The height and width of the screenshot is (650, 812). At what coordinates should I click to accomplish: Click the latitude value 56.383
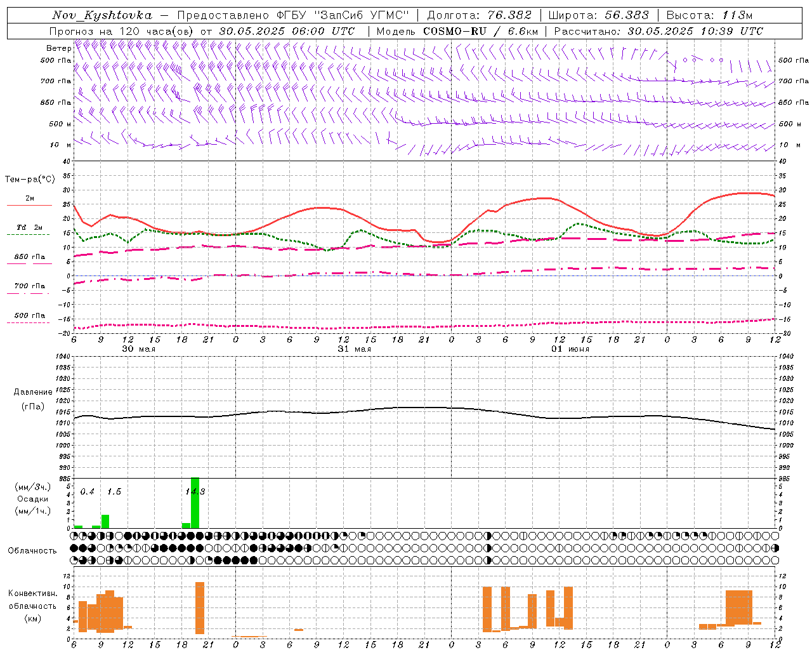626,15
